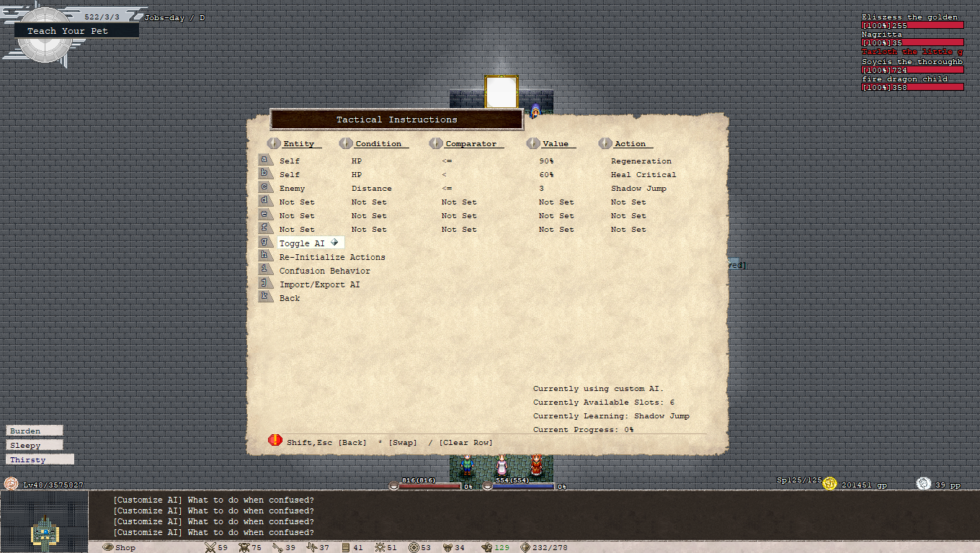Click the 'a' key icon for the first instruction row

tap(266, 160)
